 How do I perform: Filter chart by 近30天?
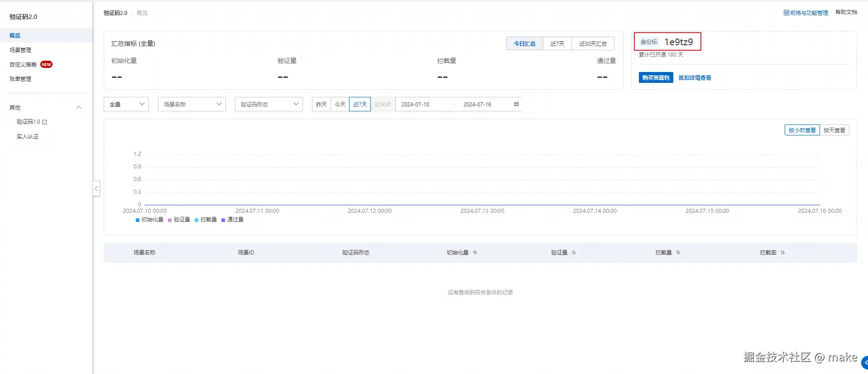pyautogui.click(x=383, y=104)
